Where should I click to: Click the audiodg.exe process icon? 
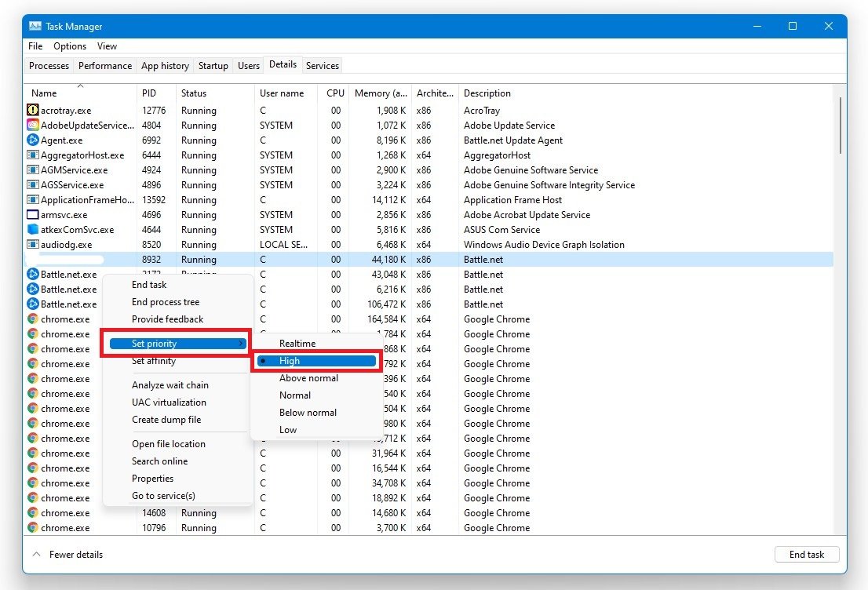[33, 245]
